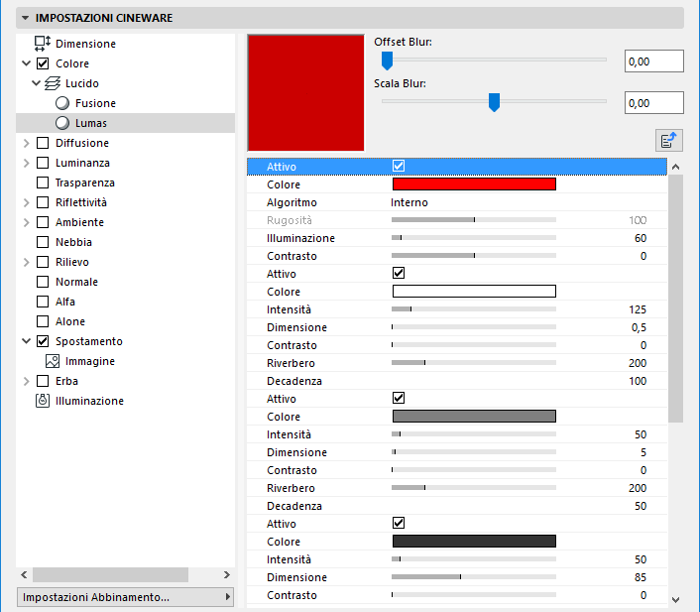Expand the Diffusione tree node
Viewport: 700px width, 612px height.
tap(27, 143)
